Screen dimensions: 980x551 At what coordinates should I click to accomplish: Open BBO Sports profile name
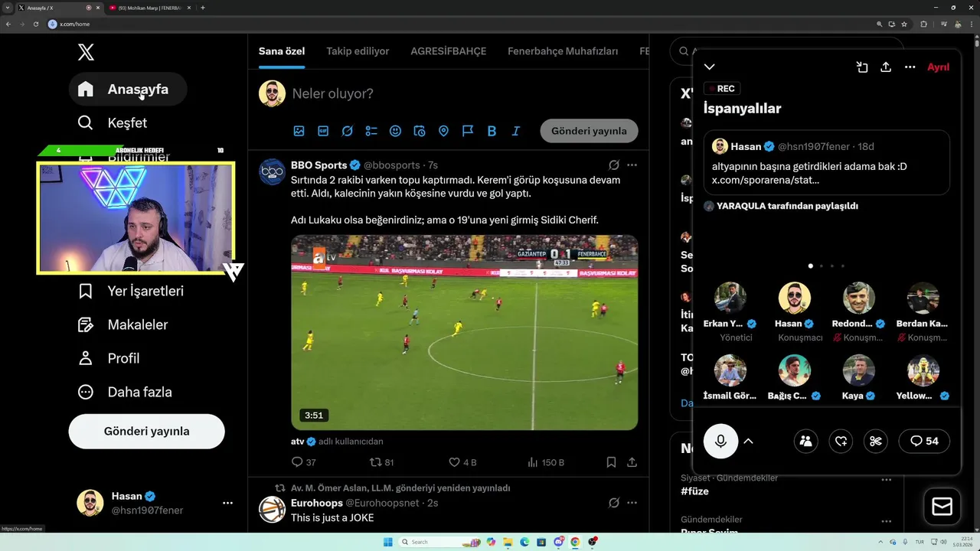coord(318,165)
